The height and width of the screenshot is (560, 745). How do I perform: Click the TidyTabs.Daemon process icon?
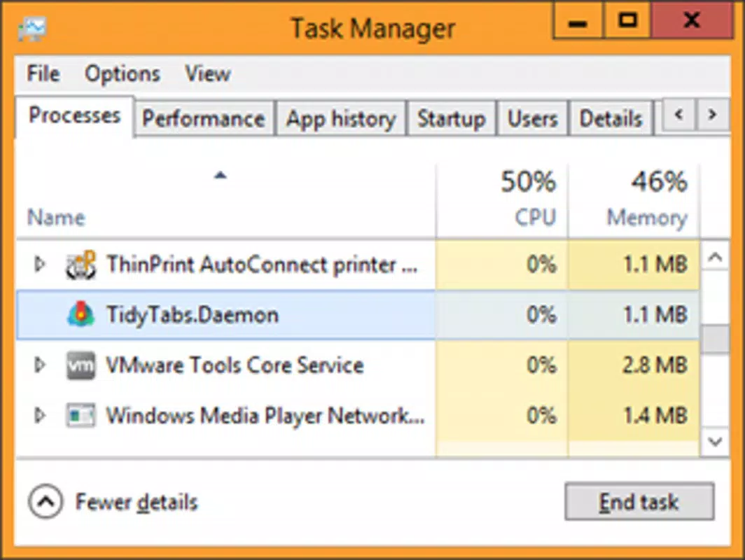pyautogui.click(x=81, y=314)
